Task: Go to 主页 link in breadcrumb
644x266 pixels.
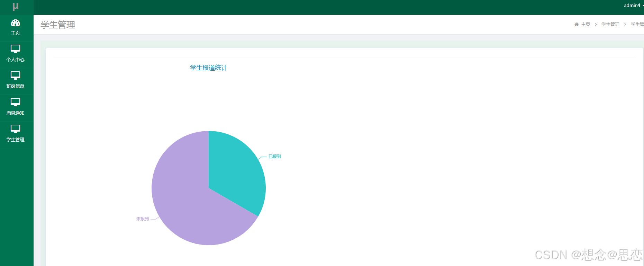Action: point(586,24)
